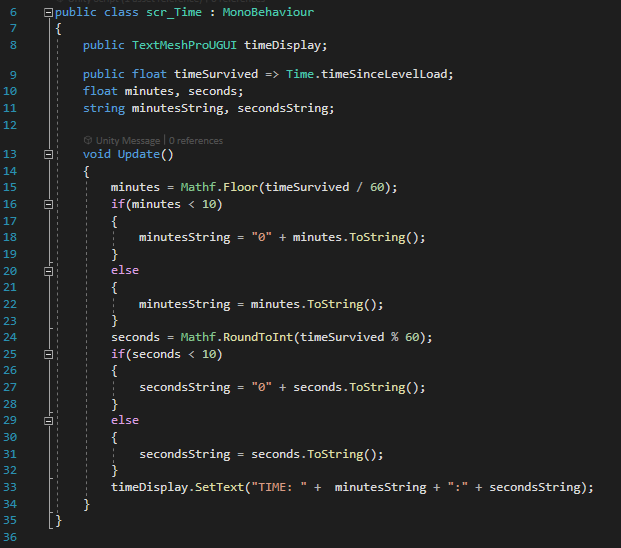Image resolution: width=621 pixels, height=548 pixels.
Task: Place cursor on the scr_Time class name
Action: 175,12
